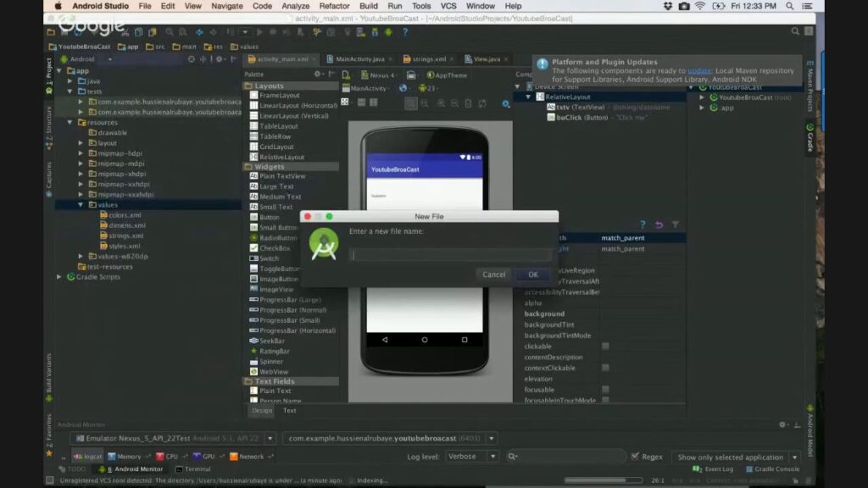Click the Apple menu logo
Image resolution: width=868 pixels, height=488 pixels.
58,6
